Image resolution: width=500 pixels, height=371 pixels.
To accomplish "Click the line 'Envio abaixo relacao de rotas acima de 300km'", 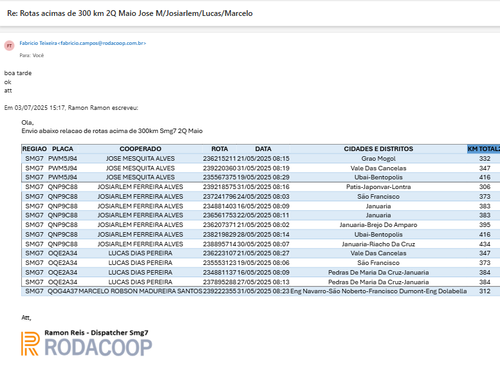I will click(x=112, y=131).
